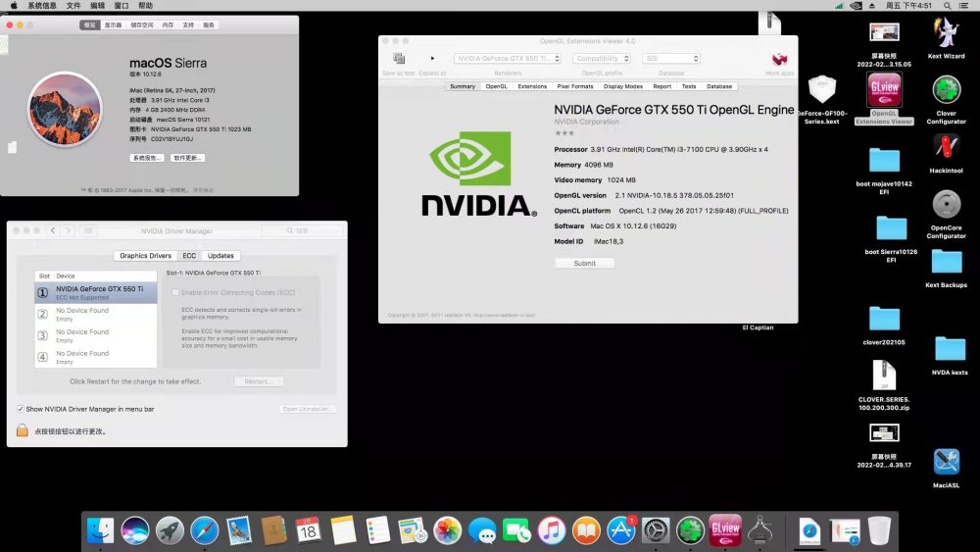Open the SGI database dropdown

point(671,59)
